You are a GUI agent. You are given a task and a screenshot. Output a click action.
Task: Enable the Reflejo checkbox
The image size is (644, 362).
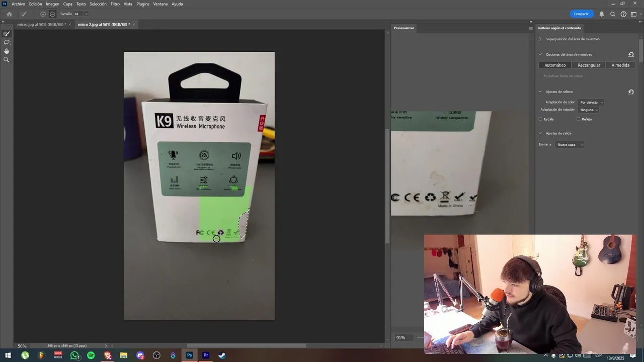pos(578,119)
